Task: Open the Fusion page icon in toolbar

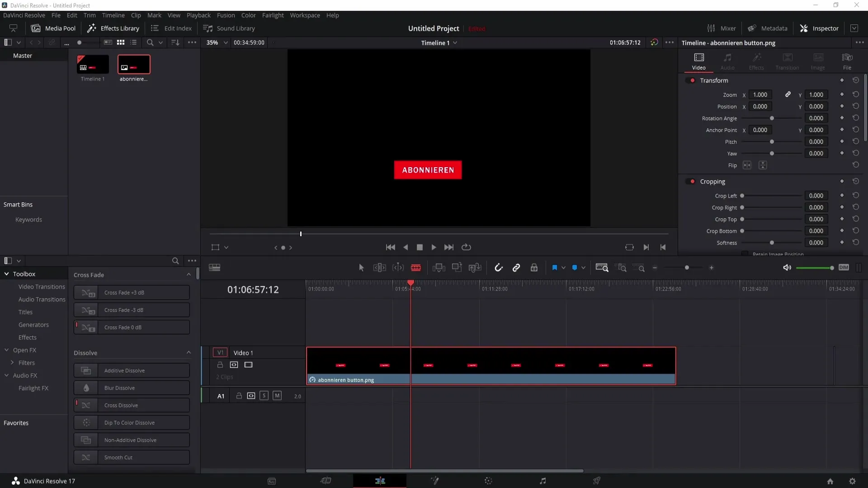Action: (434, 481)
